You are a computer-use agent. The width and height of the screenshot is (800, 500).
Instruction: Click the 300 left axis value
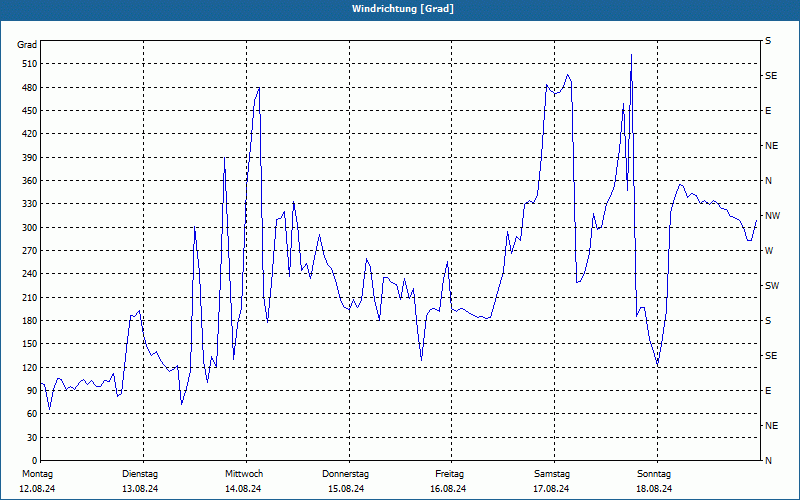pos(30,228)
